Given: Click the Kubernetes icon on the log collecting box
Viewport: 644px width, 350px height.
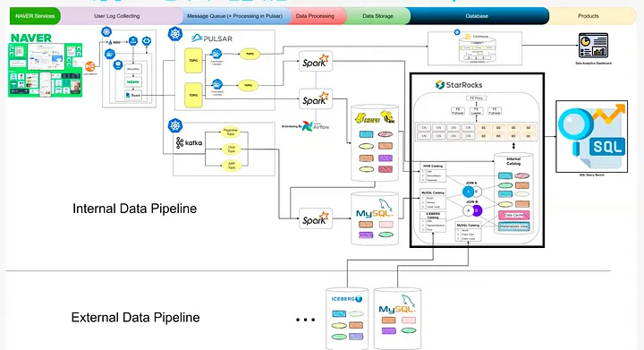Looking at the screenshot, I should (x=106, y=31).
